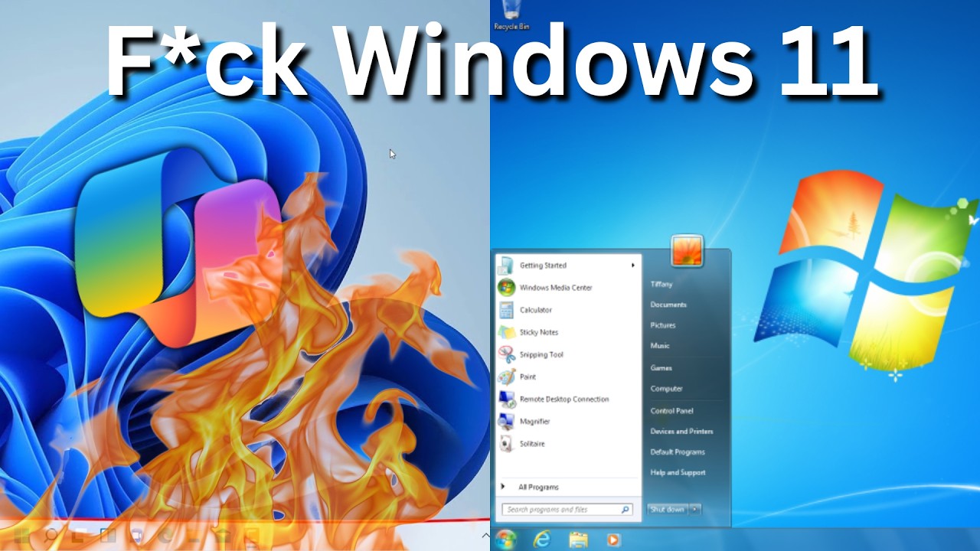The width and height of the screenshot is (980, 551).
Task: Select the Recycle Bin desktop icon
Action: [x=511, y=15]
